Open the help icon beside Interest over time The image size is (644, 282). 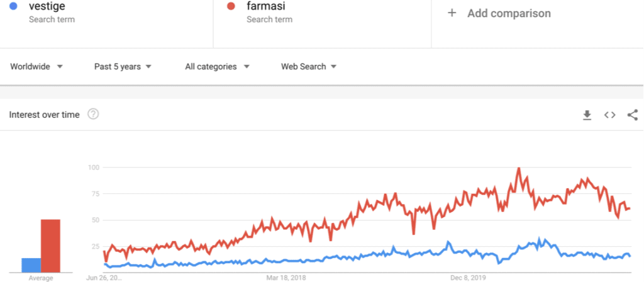pyautogui.click(x=93, y=115)
